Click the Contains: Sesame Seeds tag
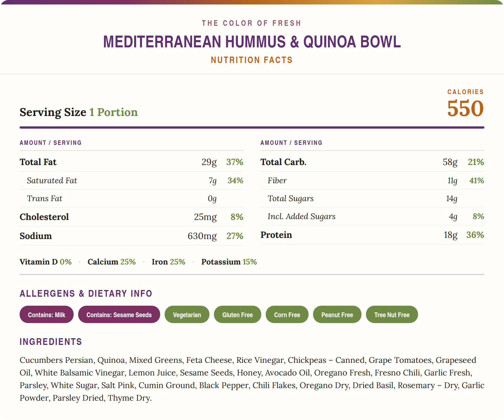 [x=119, y=314]
